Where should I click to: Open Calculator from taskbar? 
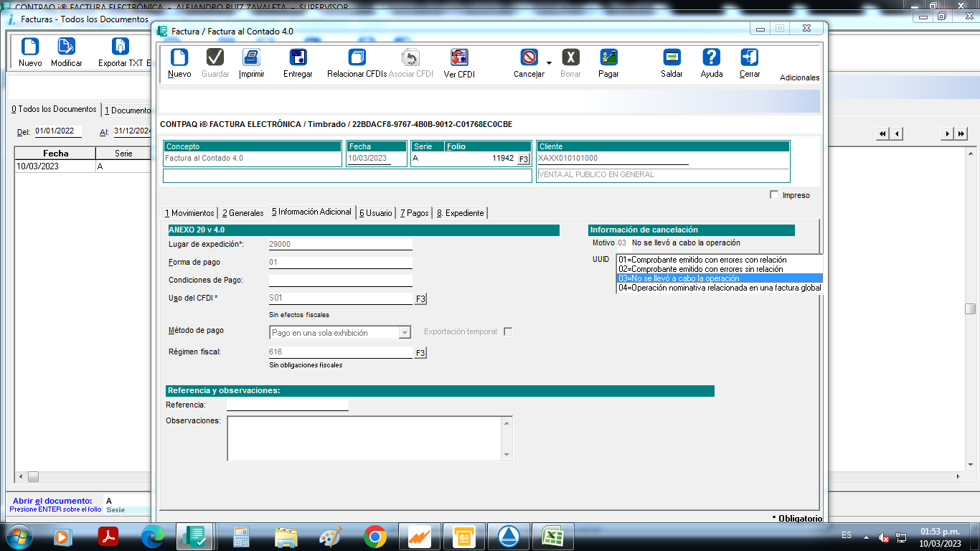tap(241, 536)
